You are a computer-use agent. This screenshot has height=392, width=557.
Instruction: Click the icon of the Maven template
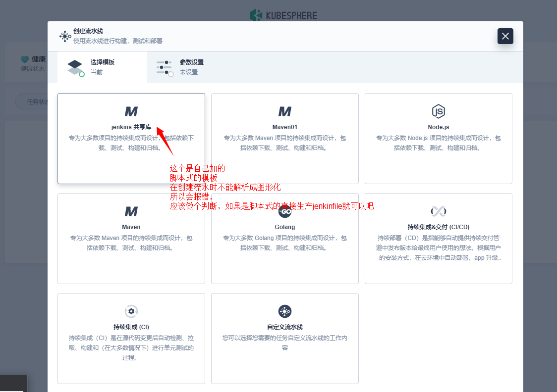click(131, 212)
